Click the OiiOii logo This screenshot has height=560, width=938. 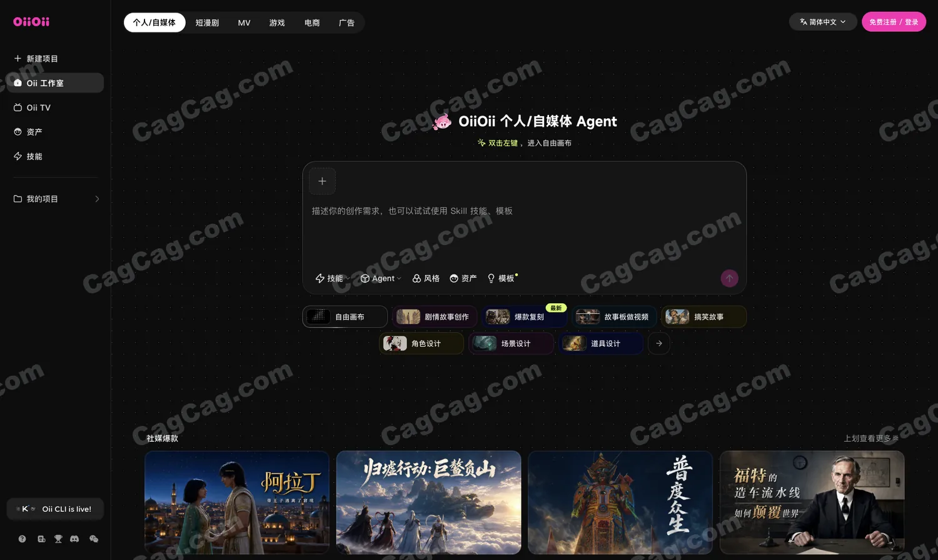tap(31, 22)
